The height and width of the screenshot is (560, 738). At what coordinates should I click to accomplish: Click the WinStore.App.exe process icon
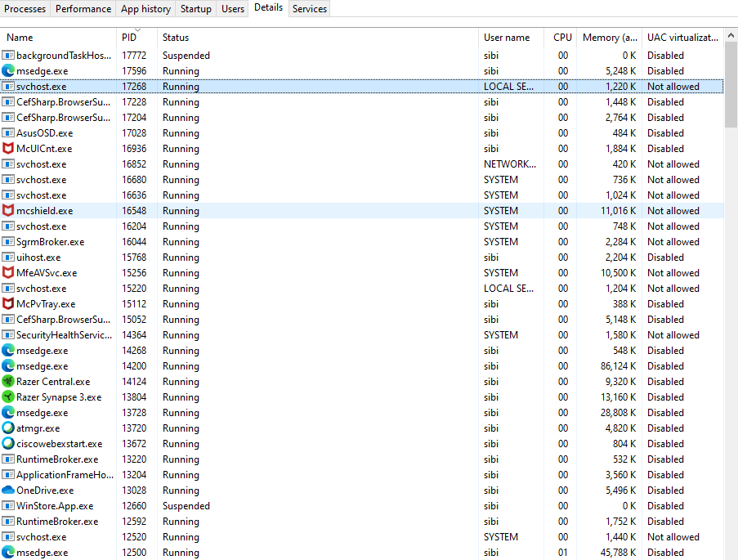click(x=8, y=506)
